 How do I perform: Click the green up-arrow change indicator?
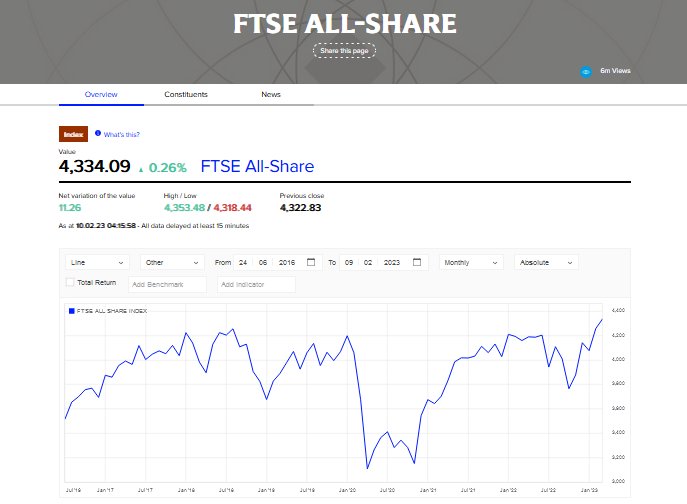click(141, 169)
